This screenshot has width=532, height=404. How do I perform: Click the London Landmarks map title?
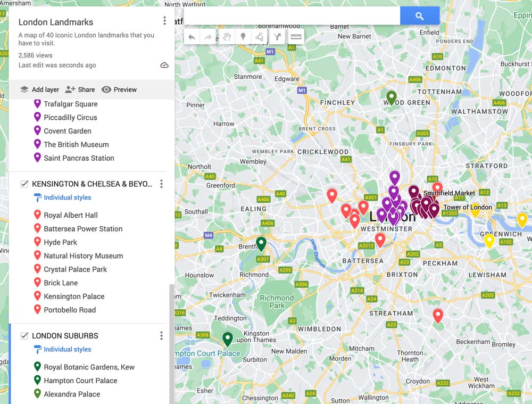(56, 22)
